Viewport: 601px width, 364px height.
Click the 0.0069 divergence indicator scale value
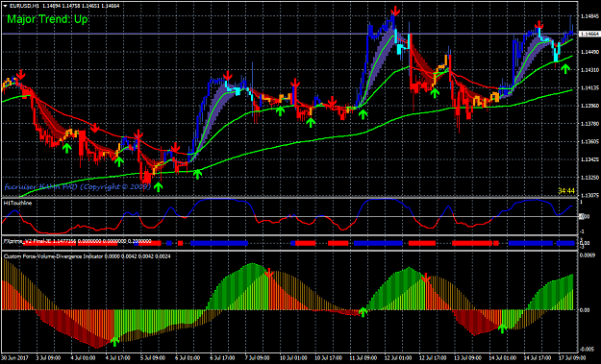[x=588, y=255]
